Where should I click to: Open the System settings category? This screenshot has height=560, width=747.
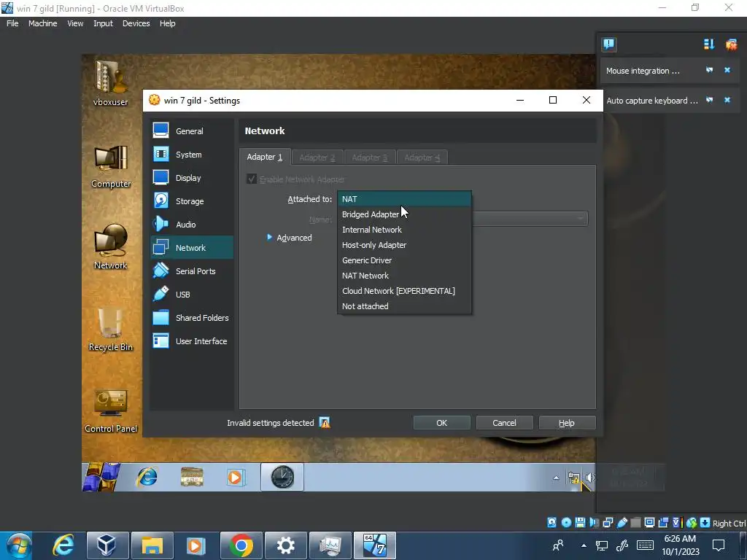click(192, 155)
